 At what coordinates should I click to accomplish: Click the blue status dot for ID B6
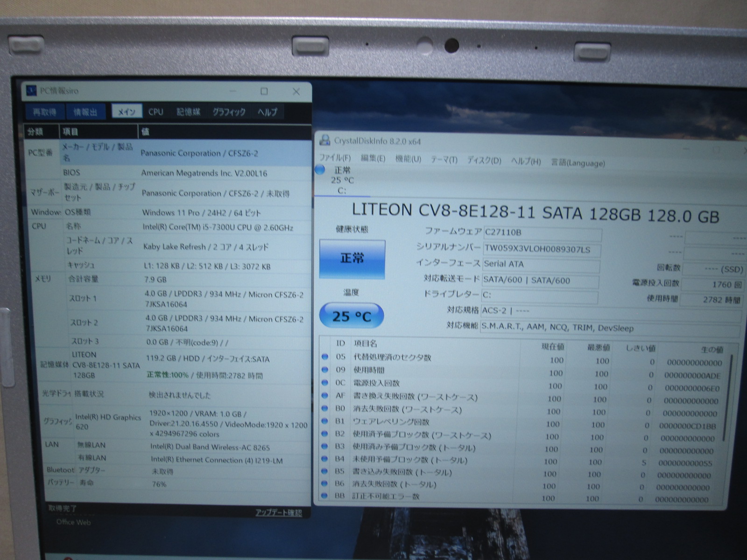click(x=325, y=484)
